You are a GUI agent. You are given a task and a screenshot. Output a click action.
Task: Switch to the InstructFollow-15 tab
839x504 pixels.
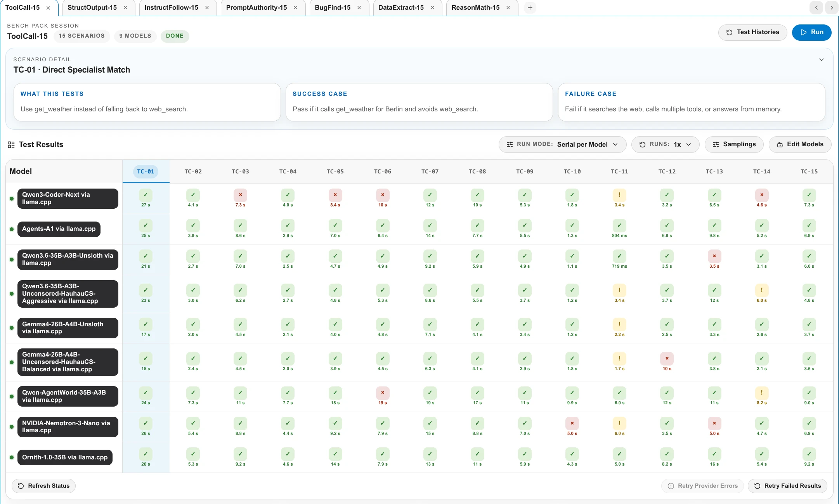click(x=171, y=8)
